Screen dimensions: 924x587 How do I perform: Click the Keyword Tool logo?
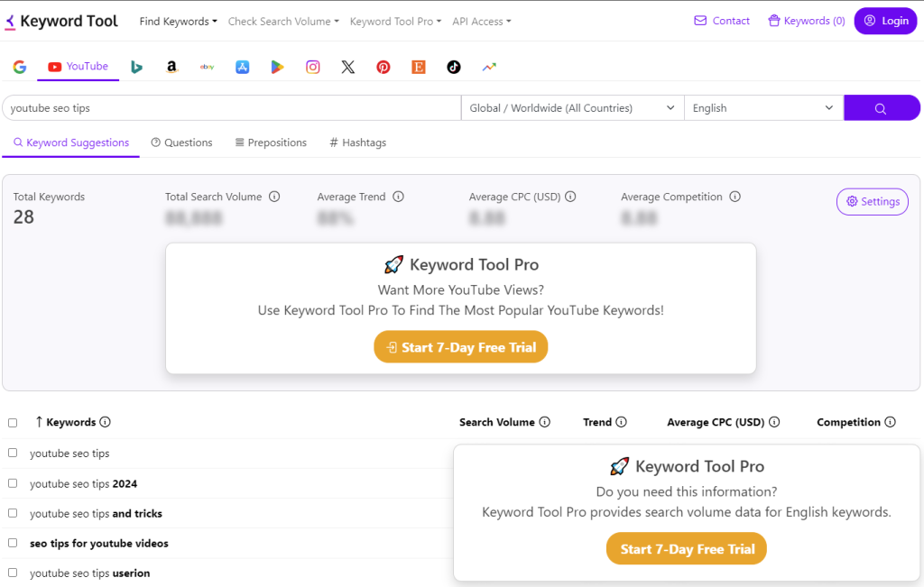[61, 22]
